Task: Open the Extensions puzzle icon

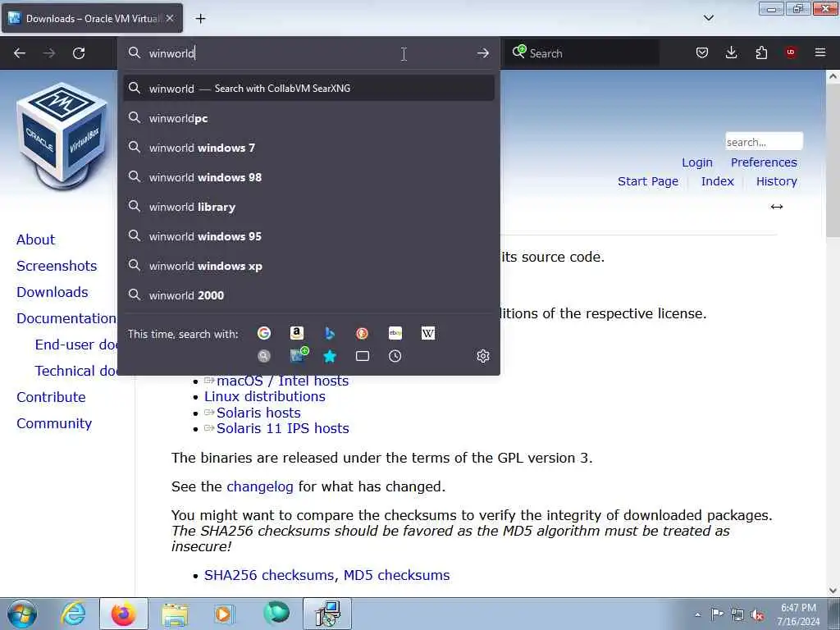Action: point(761,53)
